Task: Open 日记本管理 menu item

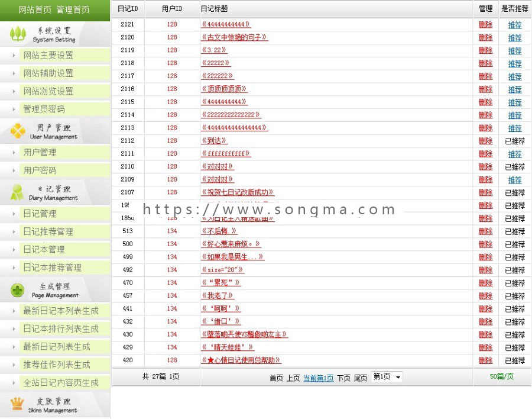Action: pyautogui.click(x=44, y=250)
